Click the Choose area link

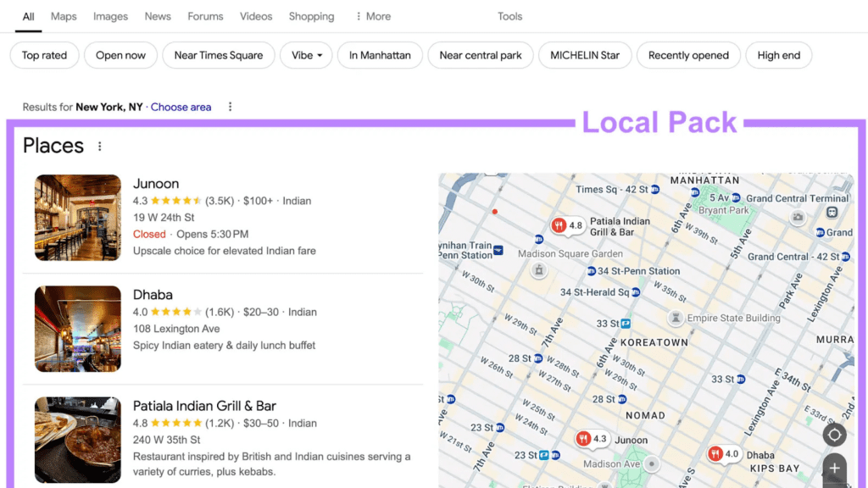click(181, 107)
